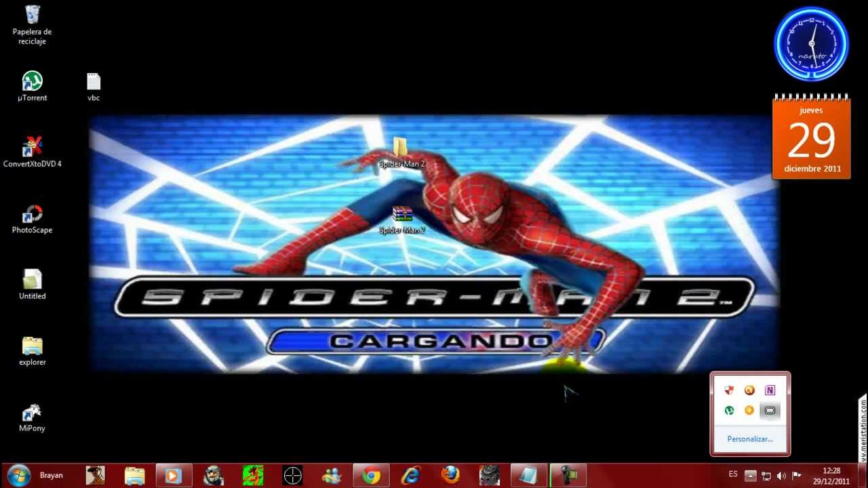Select the µTorrent desktop shortcut
This screenshot has width=868, height=488.
[x=32, y=86]
